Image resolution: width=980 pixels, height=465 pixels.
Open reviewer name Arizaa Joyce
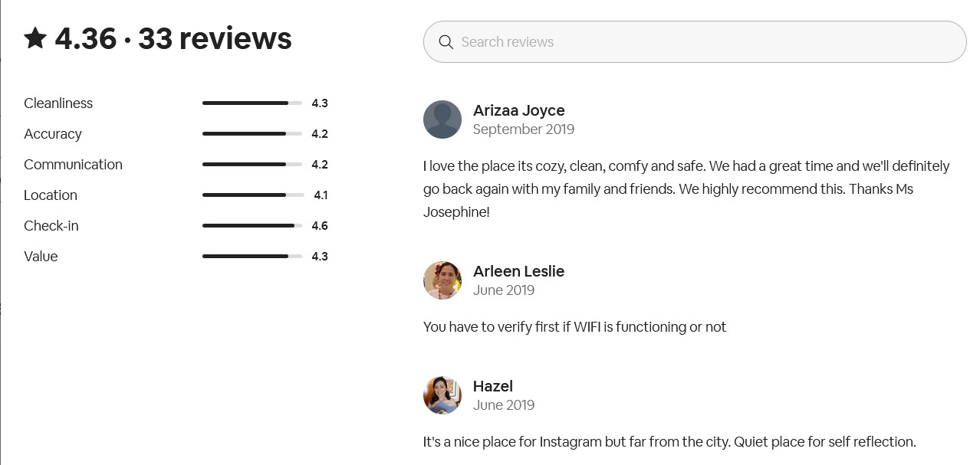[x=518, y=110]
